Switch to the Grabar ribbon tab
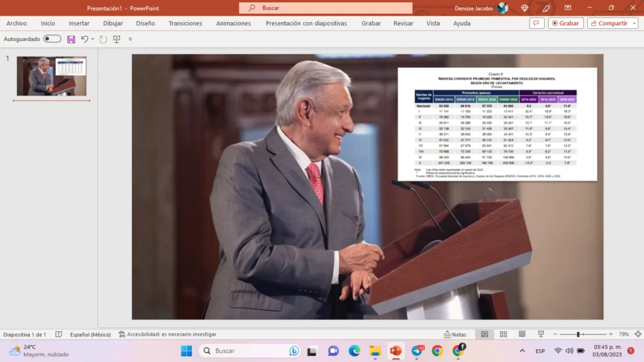Image resolution: width=644 pixels, height=362 pixels. tap(371, 23)
